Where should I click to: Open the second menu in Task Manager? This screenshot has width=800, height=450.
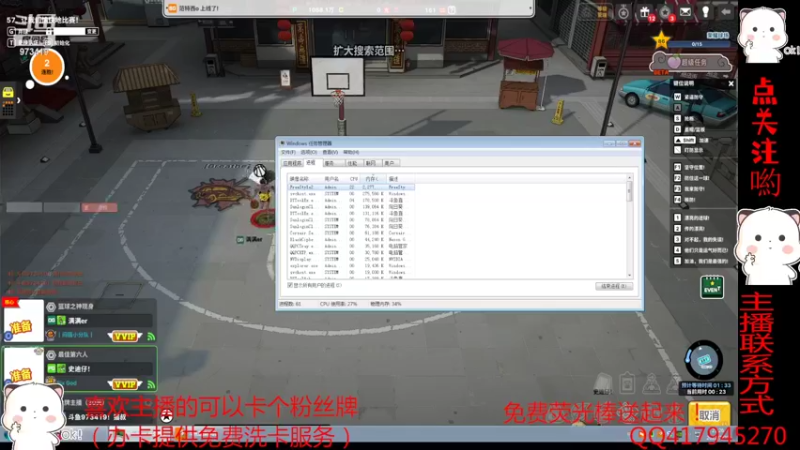point(309,153)
